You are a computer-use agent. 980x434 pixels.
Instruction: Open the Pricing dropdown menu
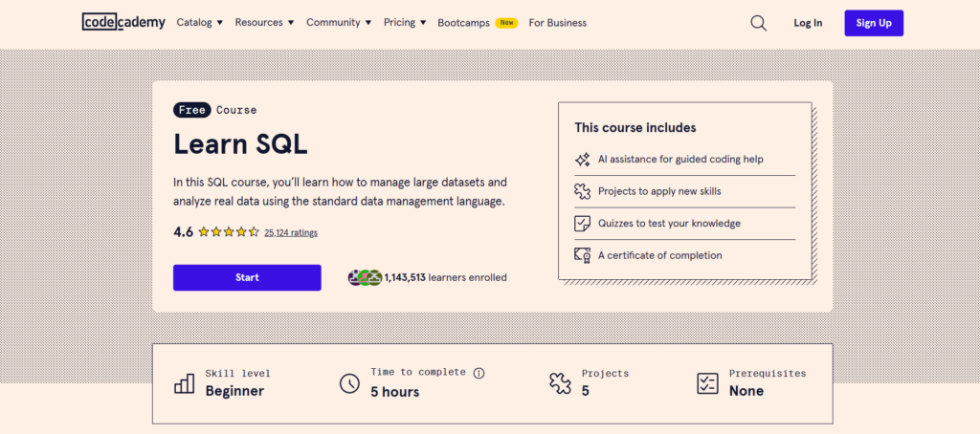[405, 22]
